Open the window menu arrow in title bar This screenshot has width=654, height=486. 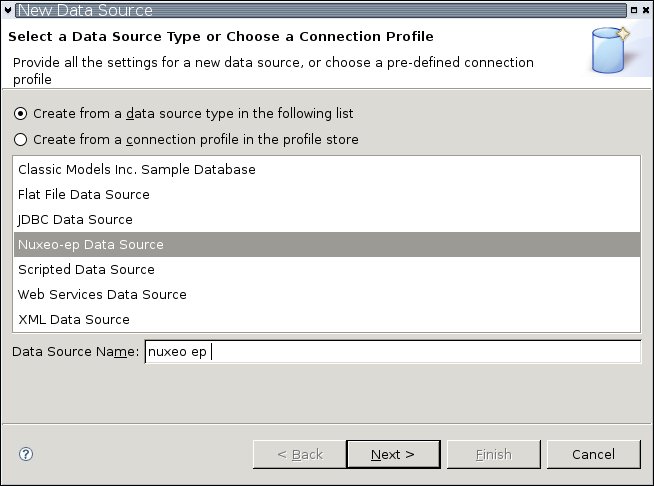pos(8,10)
